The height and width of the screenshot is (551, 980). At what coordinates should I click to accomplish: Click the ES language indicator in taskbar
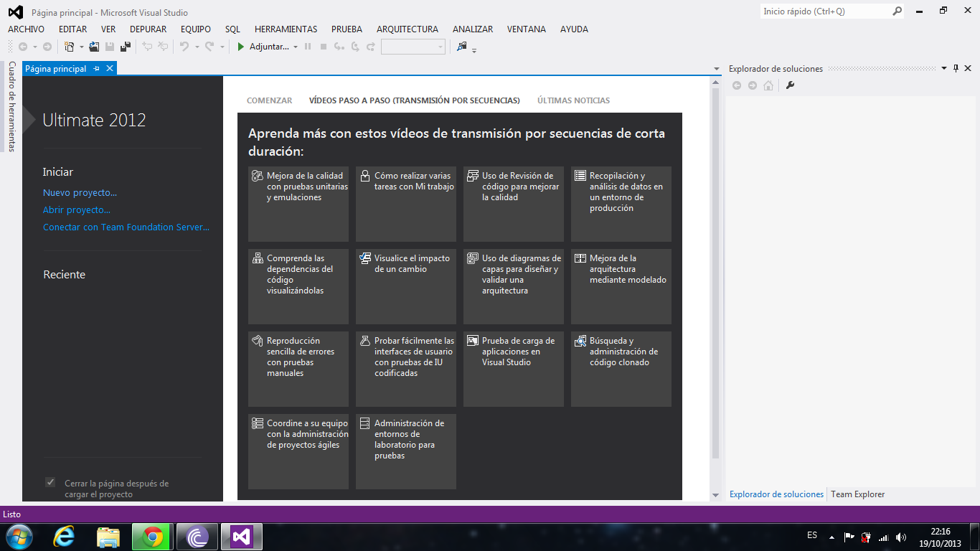pos(812,535)
